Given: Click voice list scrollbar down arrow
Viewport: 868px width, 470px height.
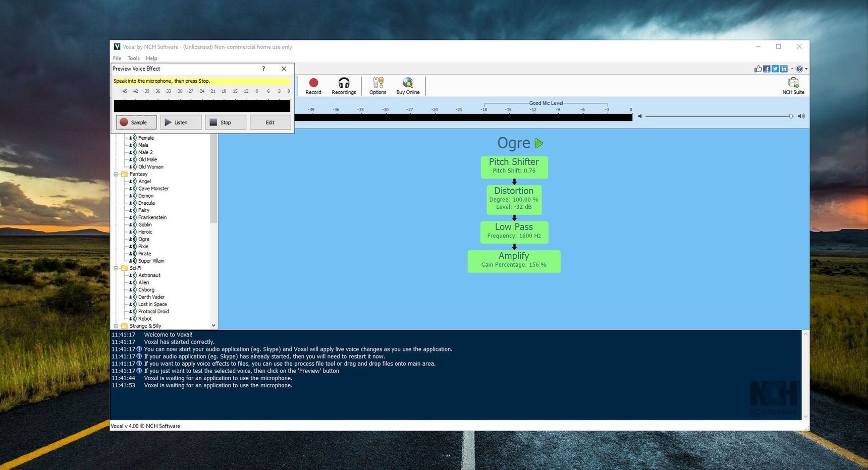Looking at the screenshot, I should (213, 326).
